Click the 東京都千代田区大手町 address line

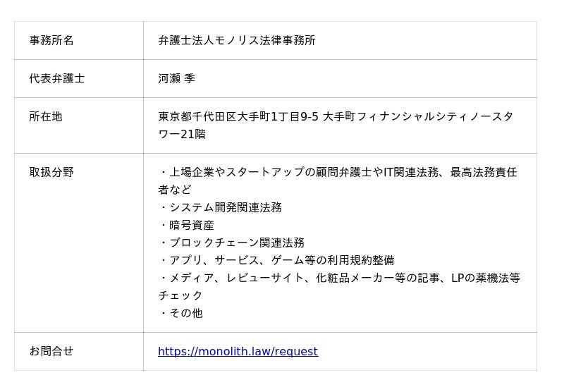[336, 116]
